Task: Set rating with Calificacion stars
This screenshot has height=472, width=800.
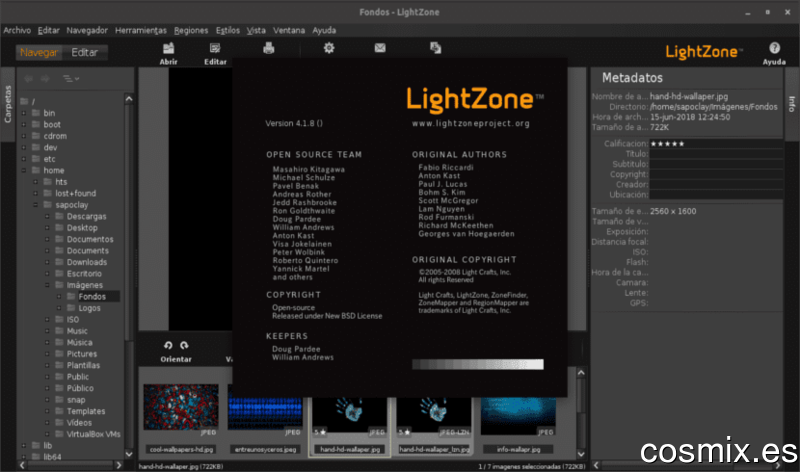Action: pyautogui.click(x=667, y=144)
